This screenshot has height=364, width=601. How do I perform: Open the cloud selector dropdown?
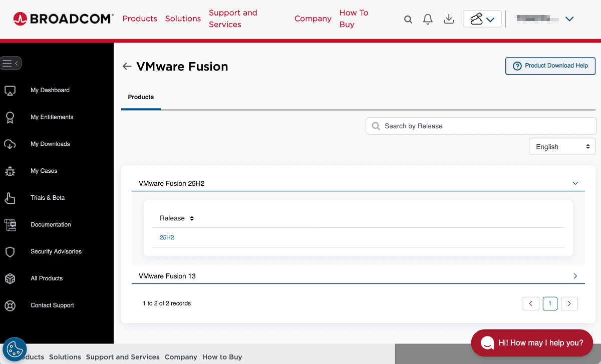click(482, 19)
